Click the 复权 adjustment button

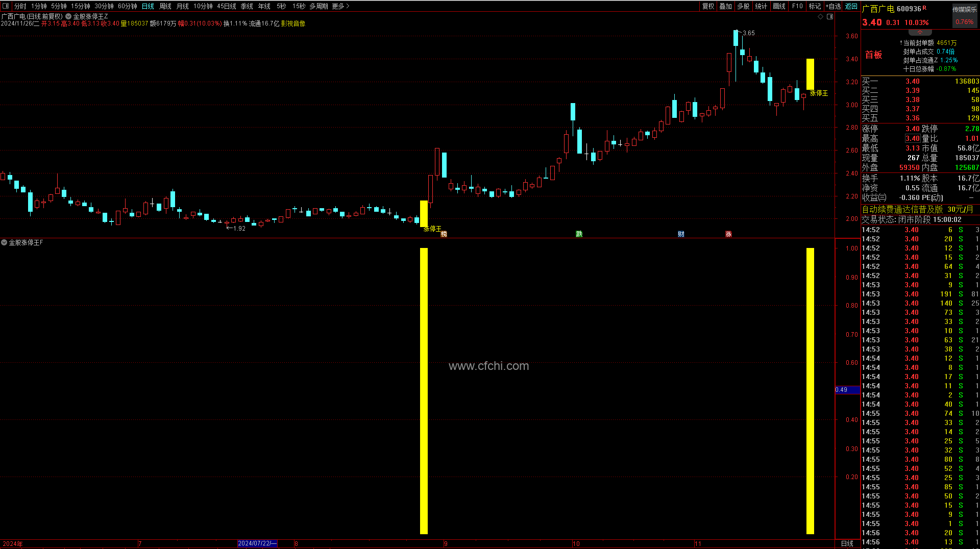tap(708, 6)
